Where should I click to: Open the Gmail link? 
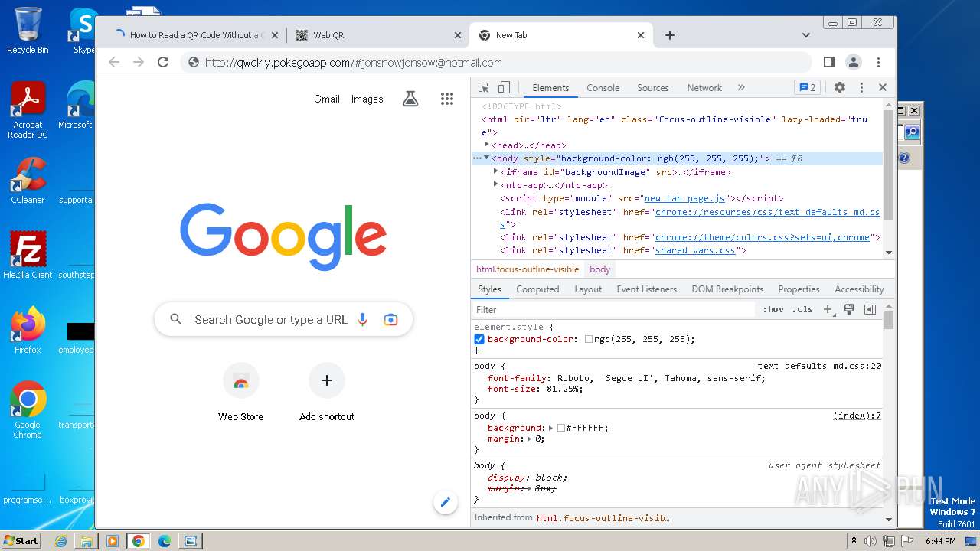(327, 99)
